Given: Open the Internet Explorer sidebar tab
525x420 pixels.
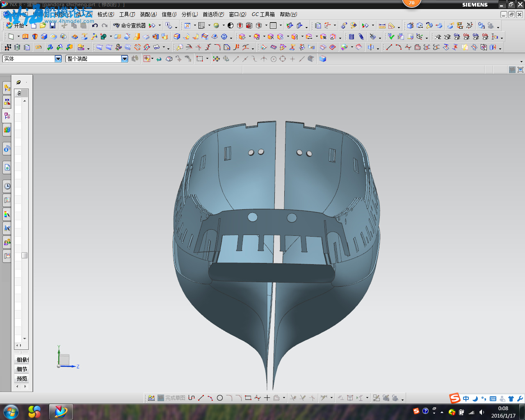Looking at the screenshot, I should click(7, 167).
